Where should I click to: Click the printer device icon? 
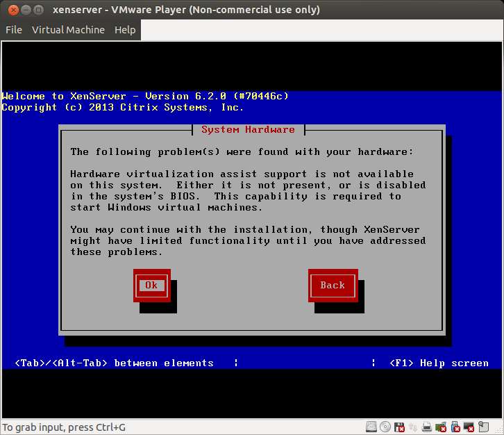[427, 427]
